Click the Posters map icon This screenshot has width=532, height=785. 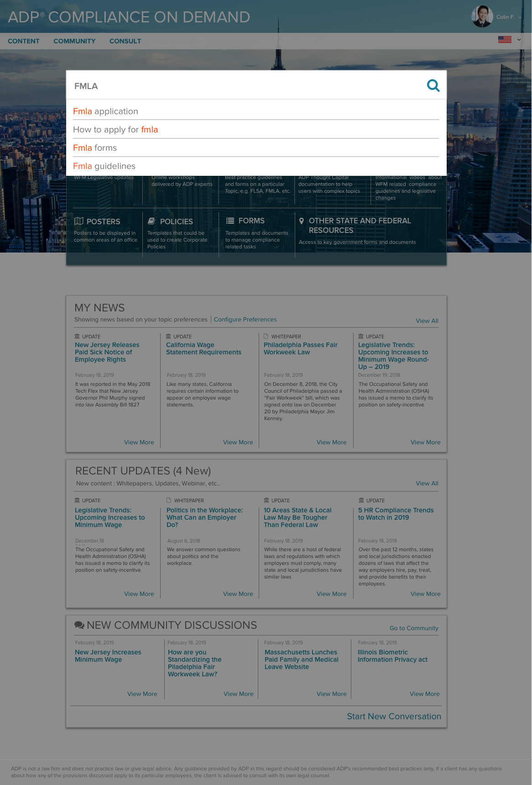[79, 221]
